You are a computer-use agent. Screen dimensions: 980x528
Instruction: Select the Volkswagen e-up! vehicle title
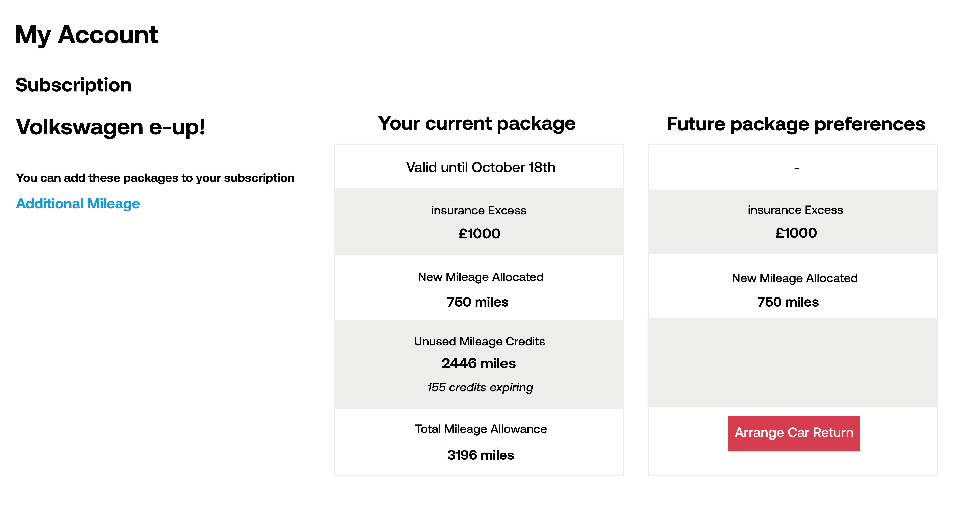tap(111, 127)
